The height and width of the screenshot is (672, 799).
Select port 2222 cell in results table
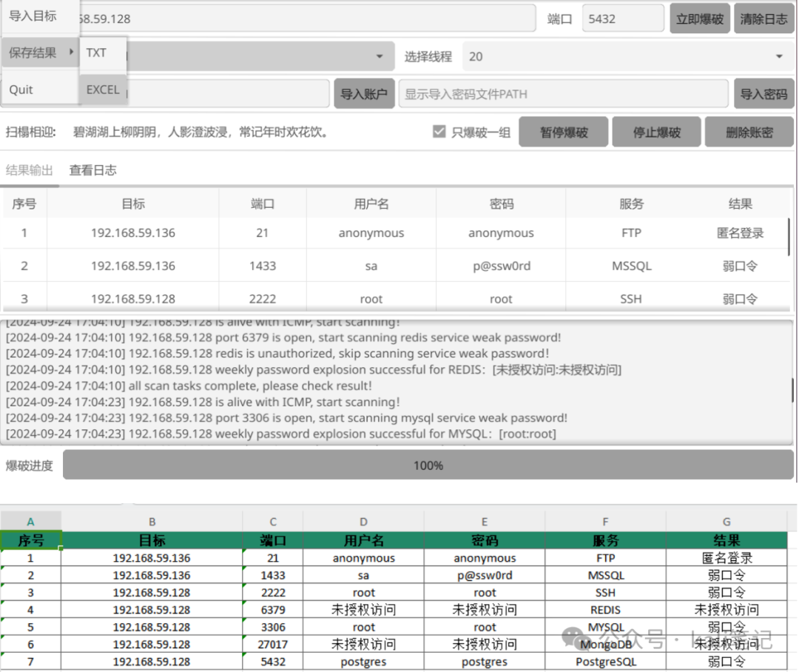click(x=263, y=299)
